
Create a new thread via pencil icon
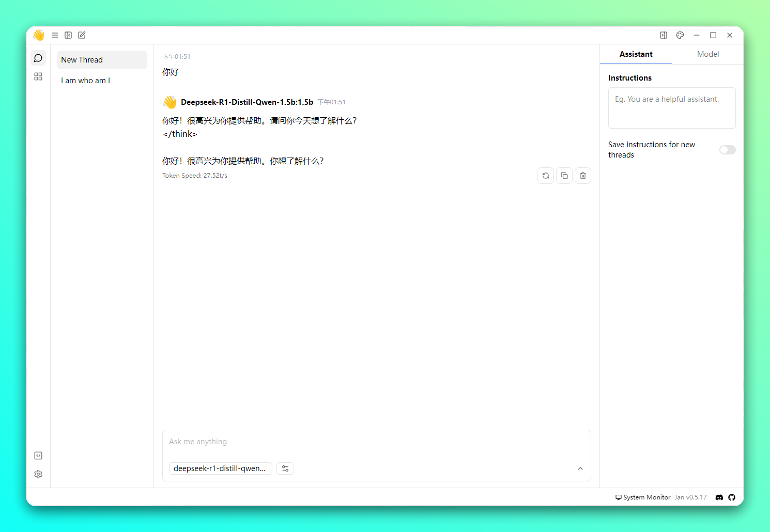click(82, 35)
